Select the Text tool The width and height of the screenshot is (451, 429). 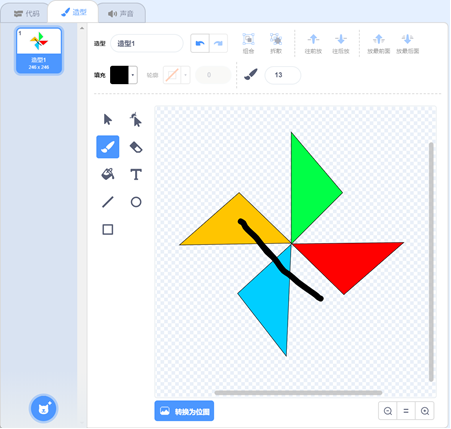coord(136,174)
